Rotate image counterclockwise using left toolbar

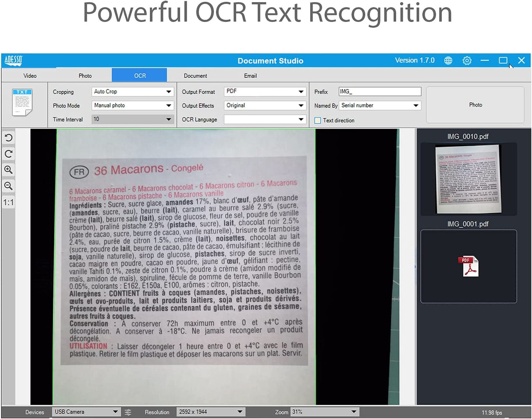point(8,138)
